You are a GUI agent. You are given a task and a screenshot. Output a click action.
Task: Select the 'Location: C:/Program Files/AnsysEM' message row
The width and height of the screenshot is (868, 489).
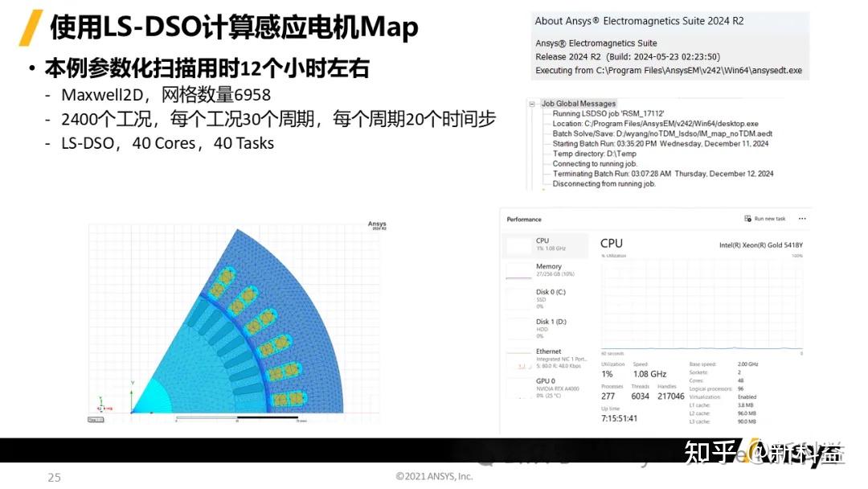(x=656, y=124)
